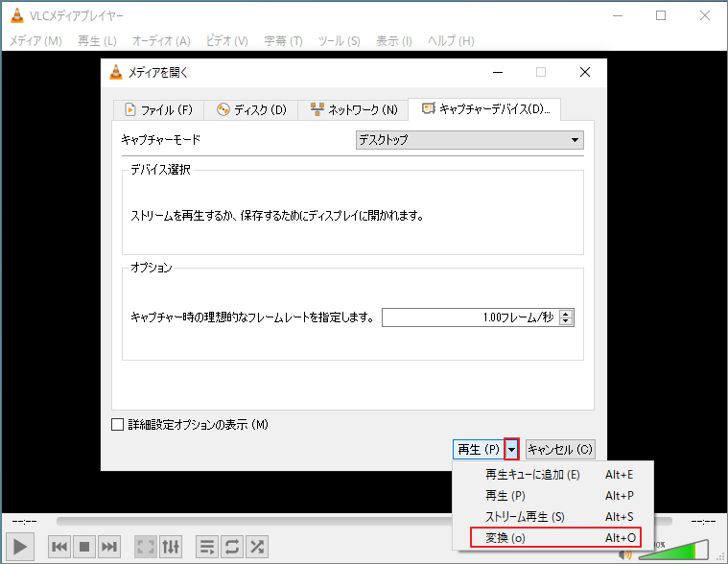Expand the arrow beside 再生 button
Screen dimensions: 728x564
coord(511,449)
